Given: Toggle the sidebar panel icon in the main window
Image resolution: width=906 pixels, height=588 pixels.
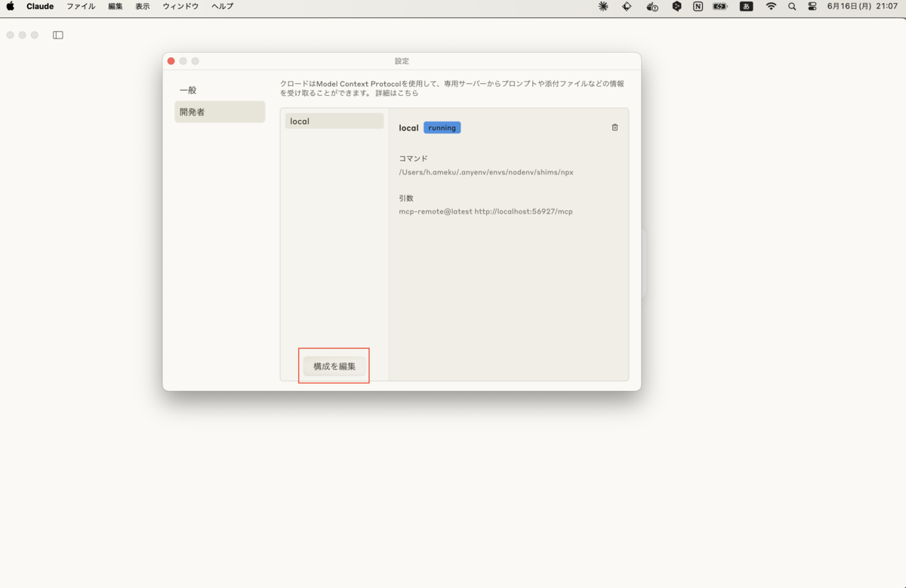Looking at the screenshot, I should click(x=58, y=35).
